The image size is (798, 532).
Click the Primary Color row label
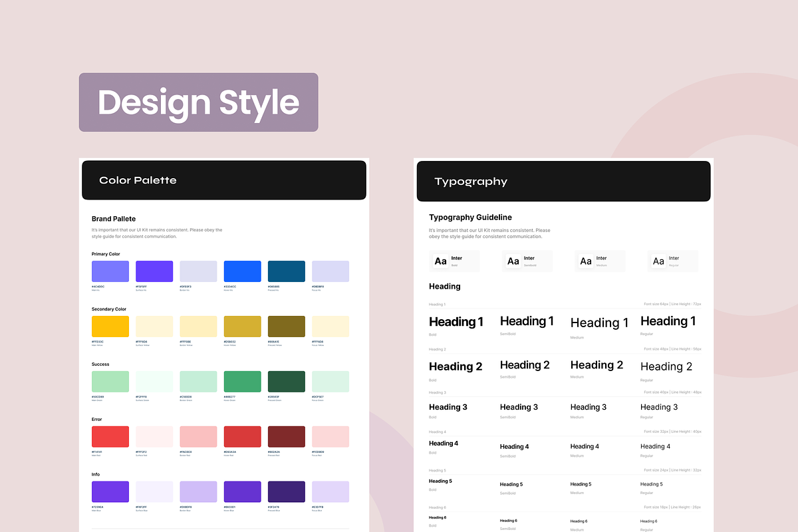click(106, 254)
